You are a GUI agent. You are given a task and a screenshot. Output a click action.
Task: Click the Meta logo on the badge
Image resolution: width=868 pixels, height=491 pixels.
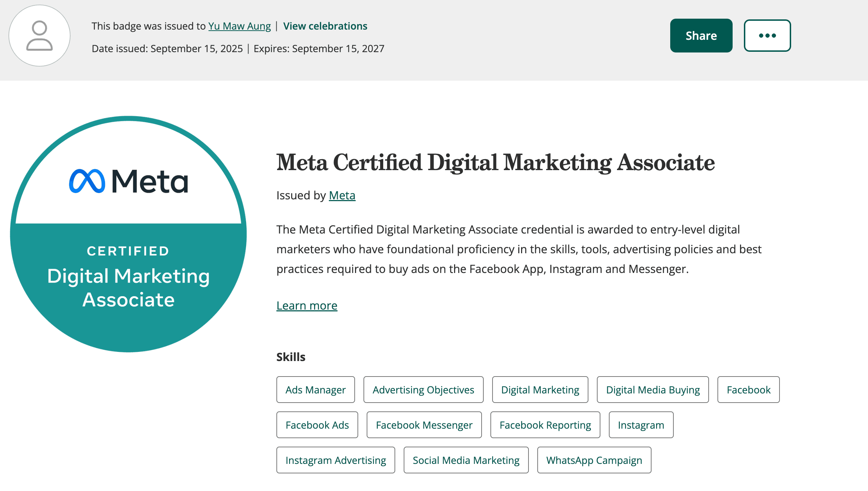pyautogui.click(x=129, y=181)
